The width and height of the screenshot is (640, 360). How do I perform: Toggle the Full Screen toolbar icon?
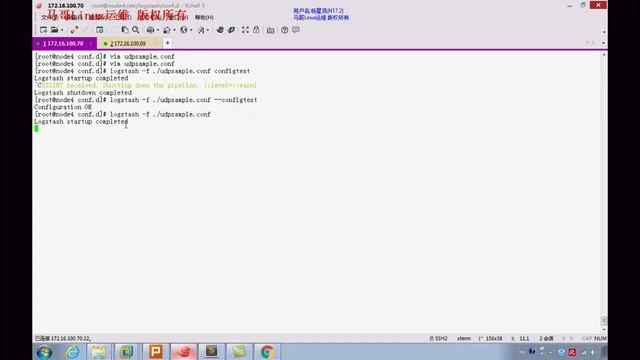point(245,30)
